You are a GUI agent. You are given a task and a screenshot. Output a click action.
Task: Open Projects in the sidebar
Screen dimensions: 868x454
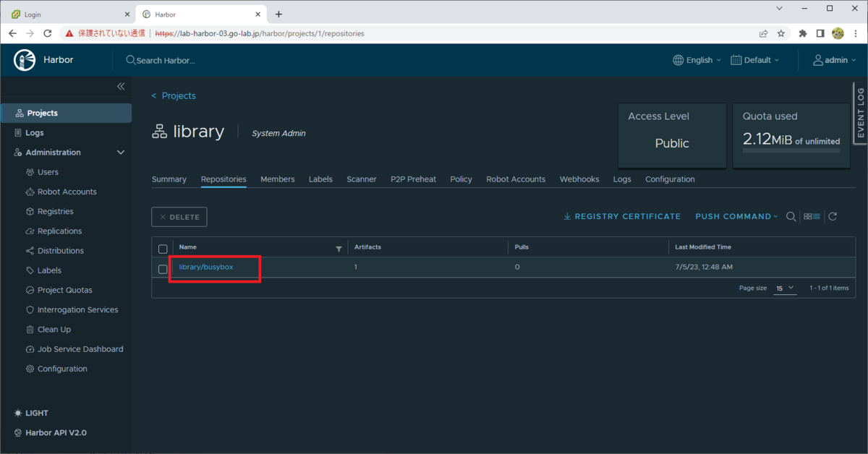(x=66, y=113)
